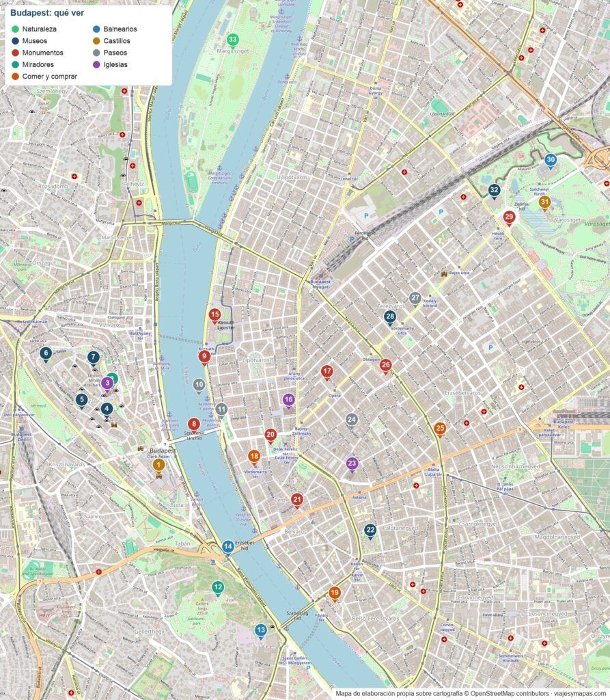
Task: Click the Belső-Ferencváros district label
Action: pyautogui.click(x=375, y=619)
